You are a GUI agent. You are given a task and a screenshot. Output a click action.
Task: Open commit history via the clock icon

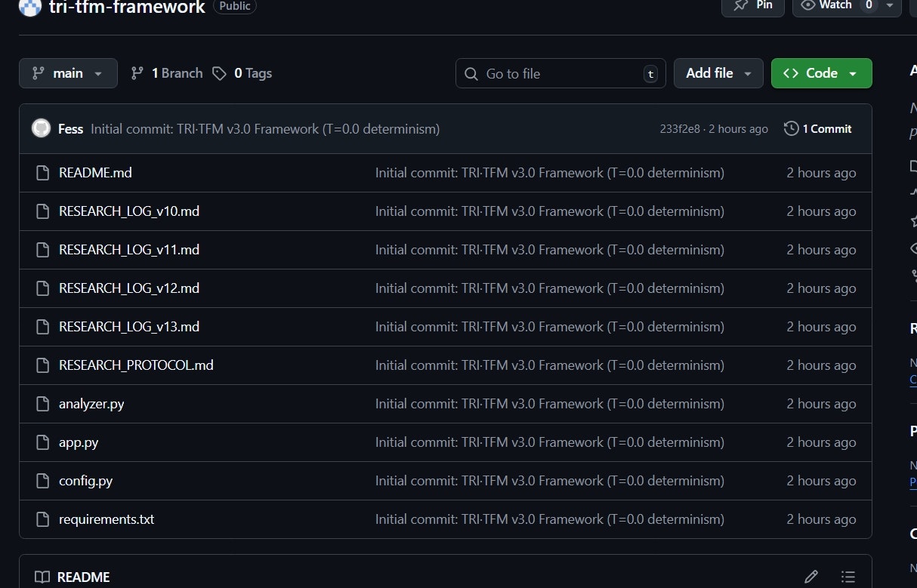791,128
